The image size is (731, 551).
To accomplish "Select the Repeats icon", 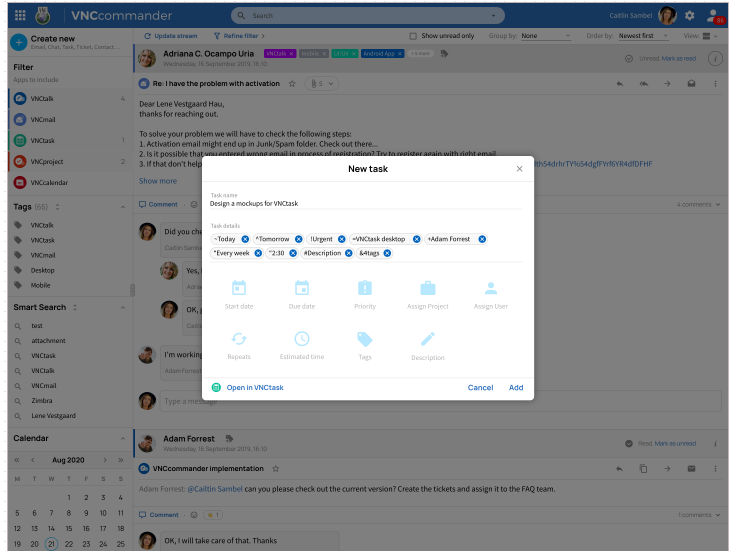I will point(239,339).
